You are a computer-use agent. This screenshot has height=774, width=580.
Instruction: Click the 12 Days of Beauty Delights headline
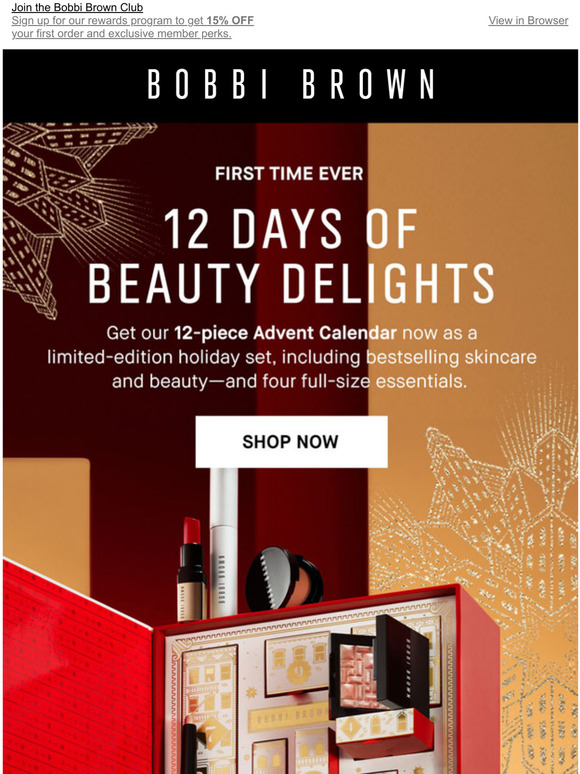(x=291, y=256)
